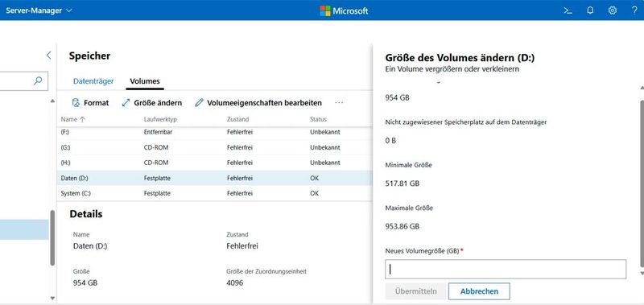Sort by Zustand column header
The width and height of the screenshot is (644, 305).
(237, 119)
